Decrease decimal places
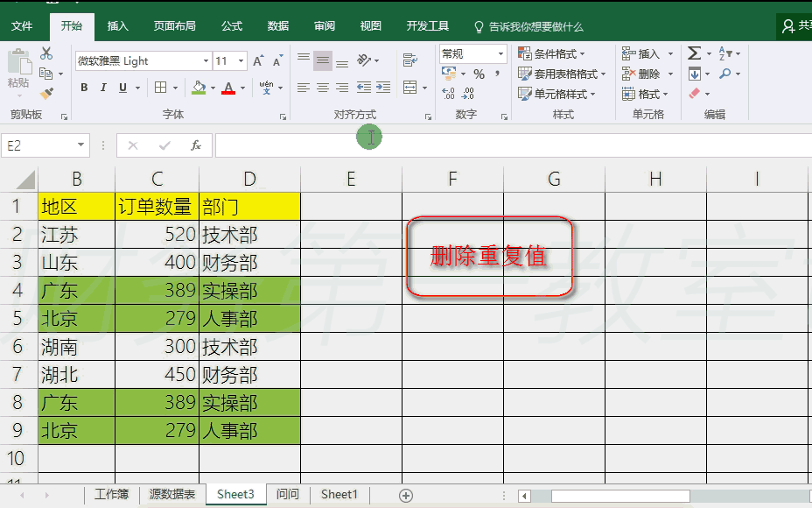 (x=467, y=94)
